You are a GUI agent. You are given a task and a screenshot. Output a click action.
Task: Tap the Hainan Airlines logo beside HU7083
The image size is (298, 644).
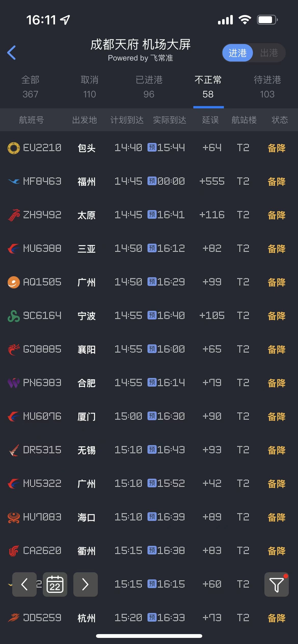14,517
